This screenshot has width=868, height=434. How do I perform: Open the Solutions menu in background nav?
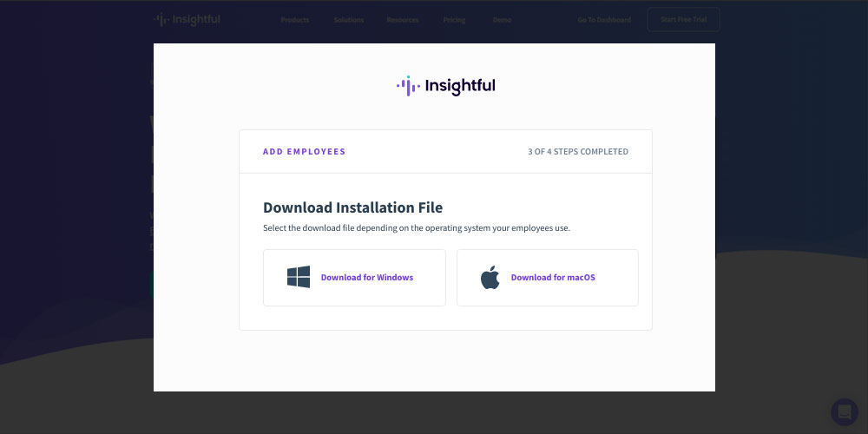(x=349, y=20)
